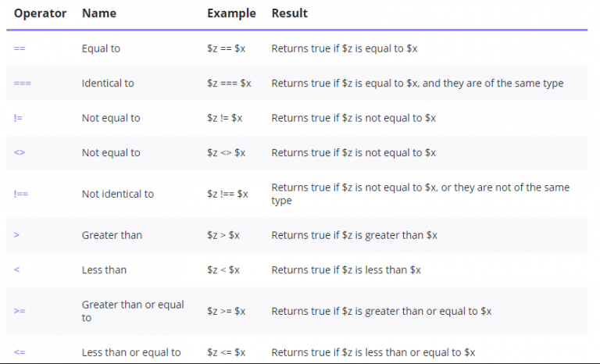Select the 'Identical to' name cell

click(108, 83)
